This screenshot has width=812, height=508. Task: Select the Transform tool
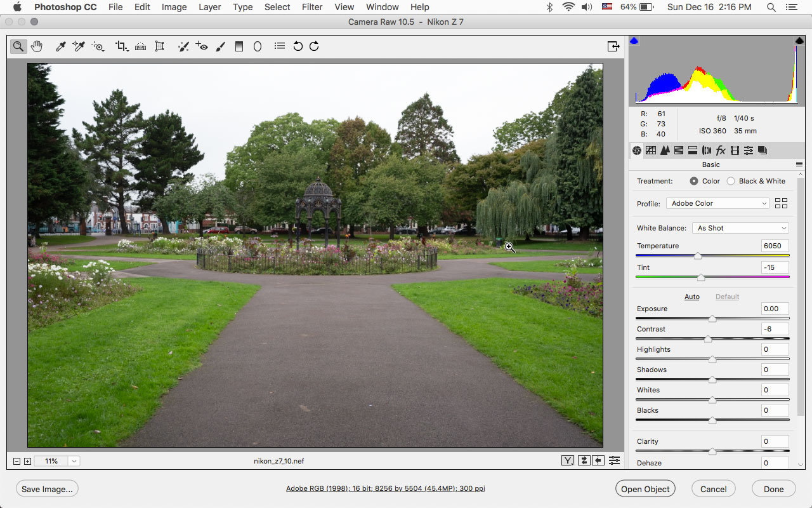pyautogui.click(x=159, y=46)
